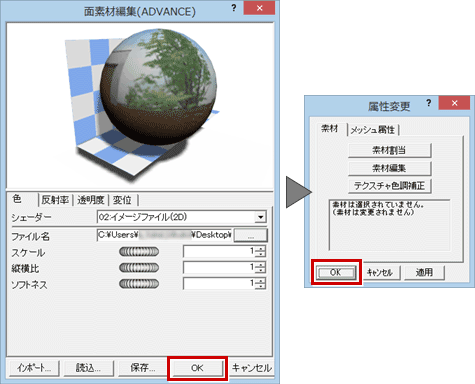Click OK in the 面素材編集 dialog
The height and width of the screenshot is (384, 475).
197,368
